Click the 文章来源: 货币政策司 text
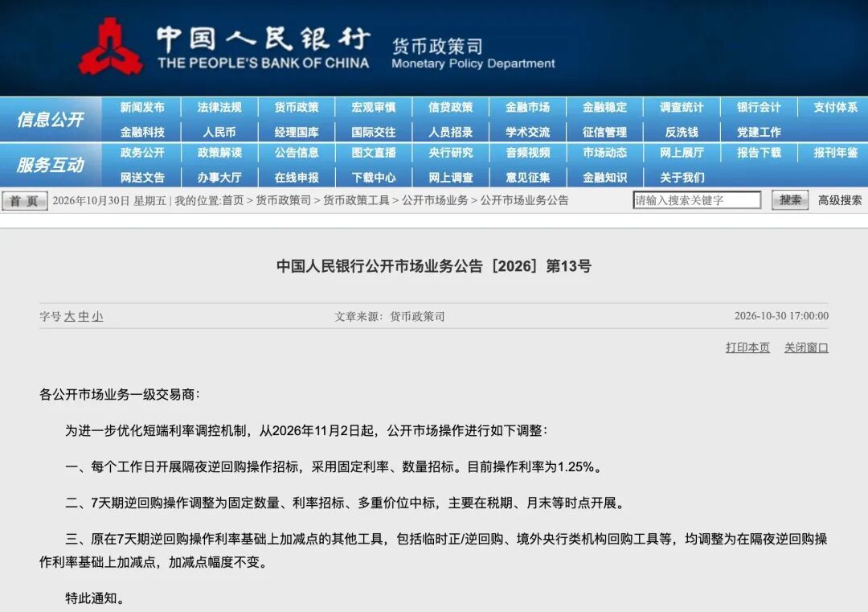 click(389, 316)
